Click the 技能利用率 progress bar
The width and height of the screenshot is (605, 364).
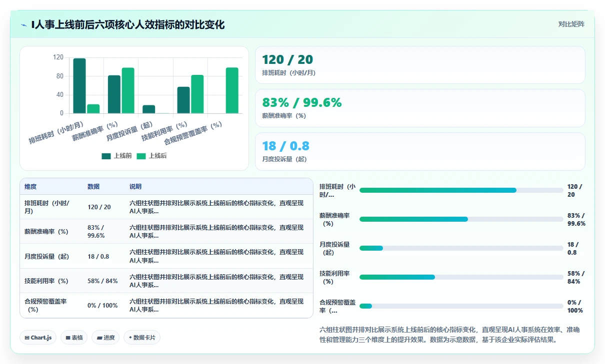(x=461, y=277)
